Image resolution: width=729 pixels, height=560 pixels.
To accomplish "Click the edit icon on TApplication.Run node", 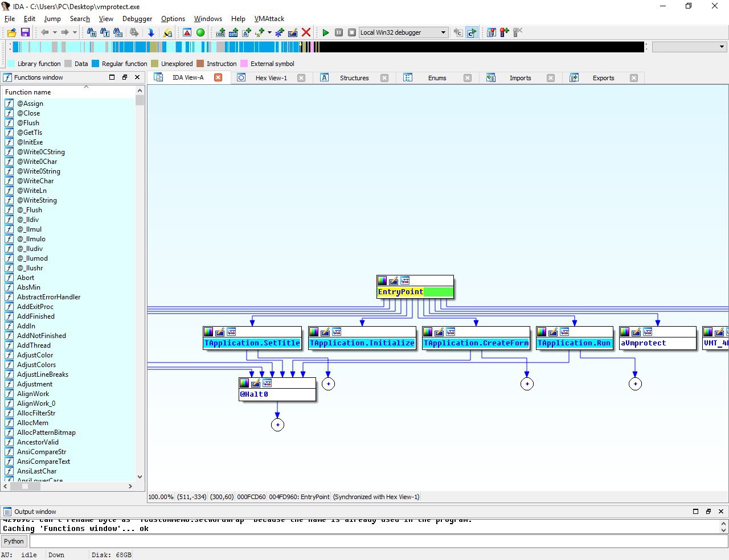I will (x=553, y=332).
